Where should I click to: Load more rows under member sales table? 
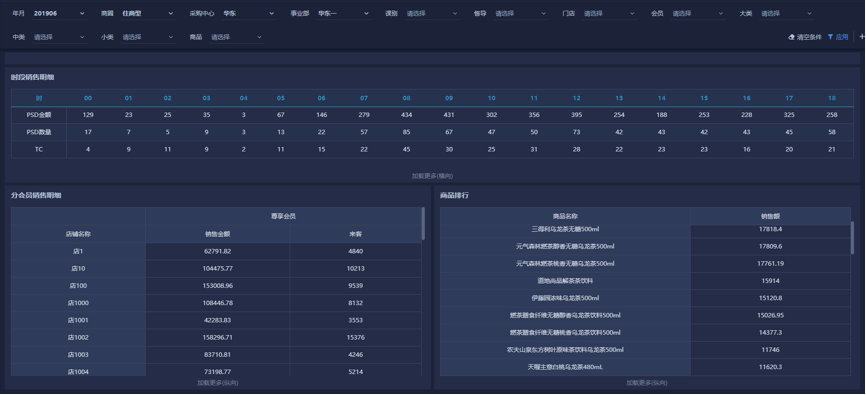point(218,382)
